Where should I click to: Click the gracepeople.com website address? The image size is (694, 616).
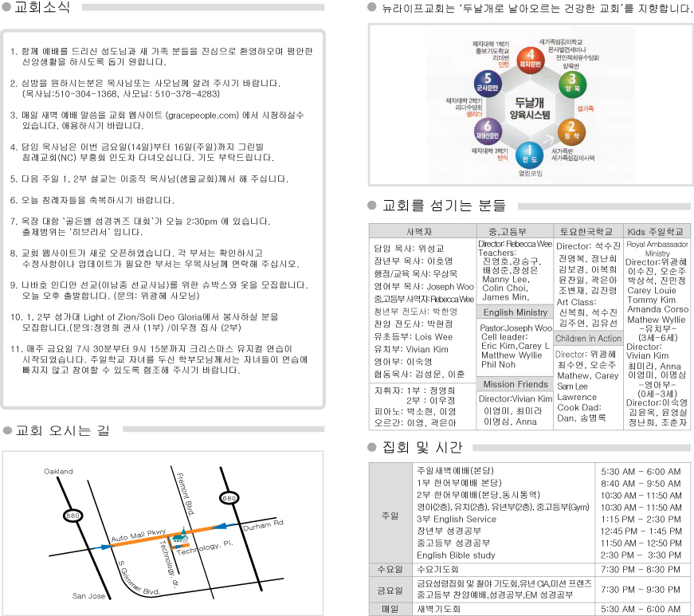204,115
